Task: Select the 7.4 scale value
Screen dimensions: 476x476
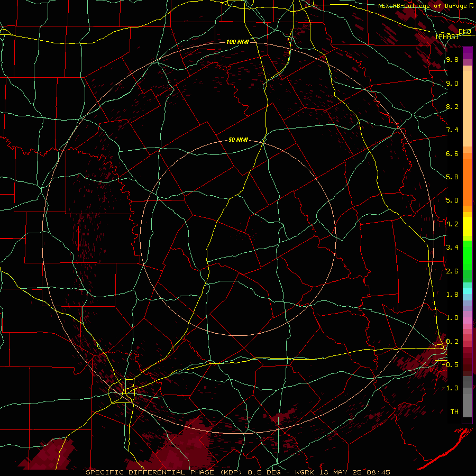Action: pyautogui.click(x=452, y=130)
